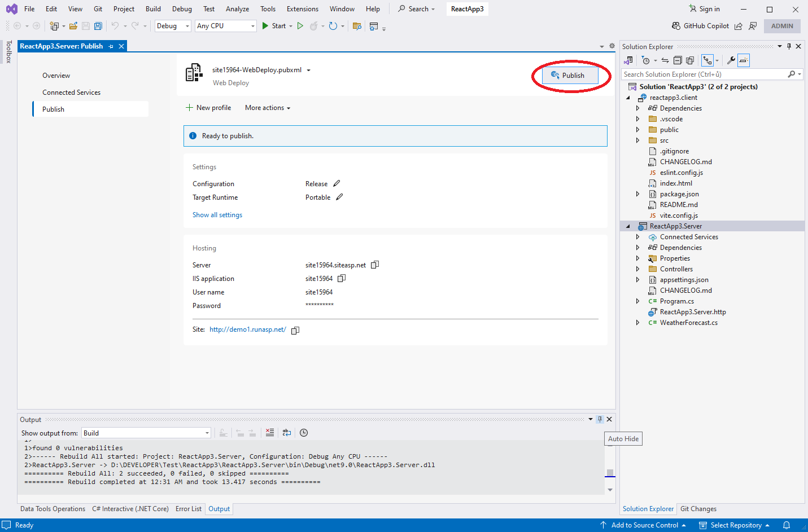Click the Collapse All icon in Solution Explorer
This screenshot has height=532, width=808.
pos(678,60)
